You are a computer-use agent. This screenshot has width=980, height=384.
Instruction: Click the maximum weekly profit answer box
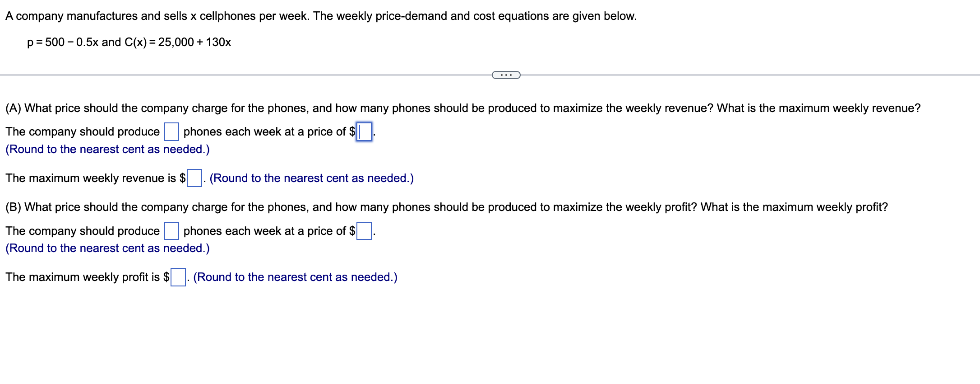(177, 276)
